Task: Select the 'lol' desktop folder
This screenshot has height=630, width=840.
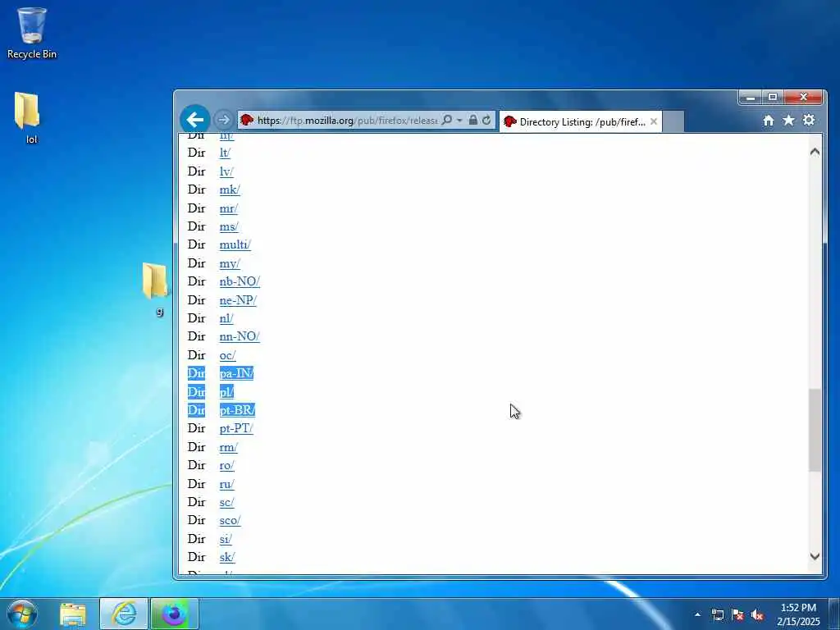Action: (28, 118)
